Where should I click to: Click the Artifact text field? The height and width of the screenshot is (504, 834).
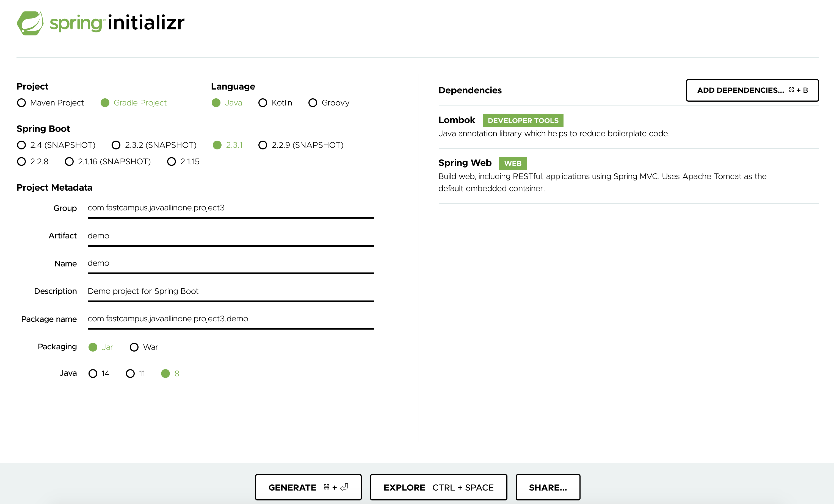(x=230, y=236)
